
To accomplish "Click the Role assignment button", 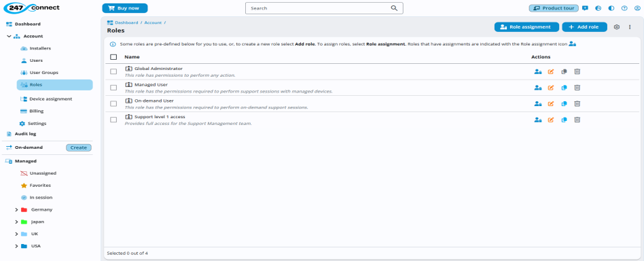I will [x=526, y=27].
